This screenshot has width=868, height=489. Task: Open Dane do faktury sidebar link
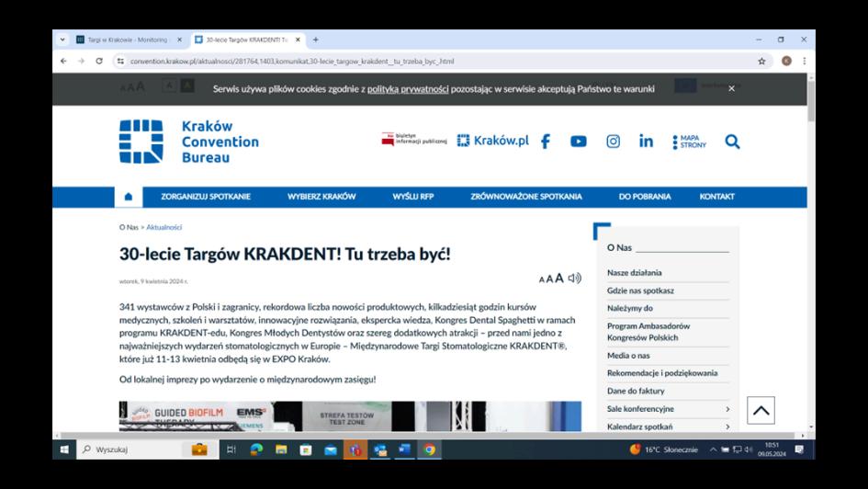636,391
